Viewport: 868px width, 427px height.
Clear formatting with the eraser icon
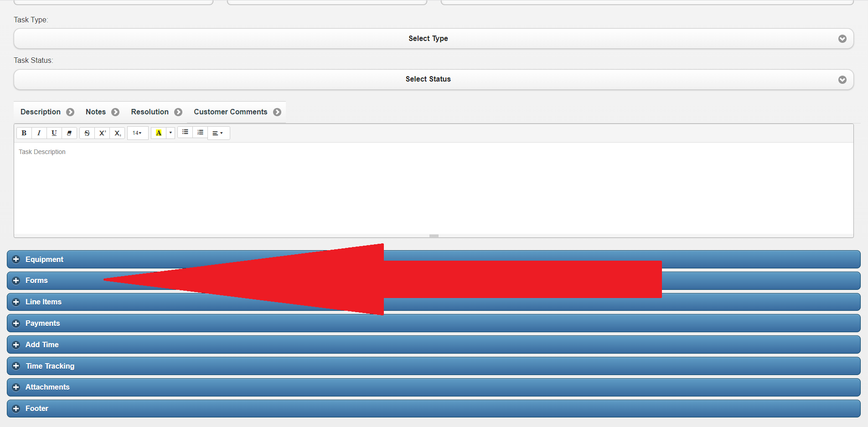(69, 133)
